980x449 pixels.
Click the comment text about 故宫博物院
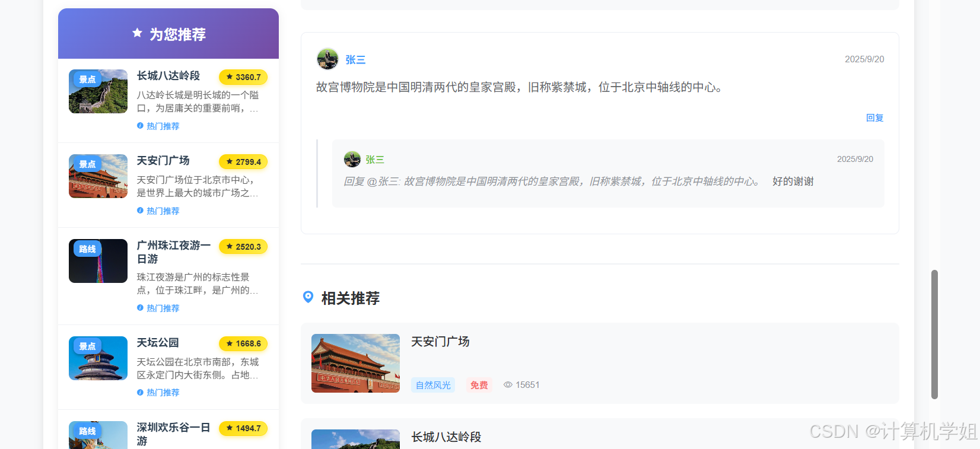pos(520,87)
